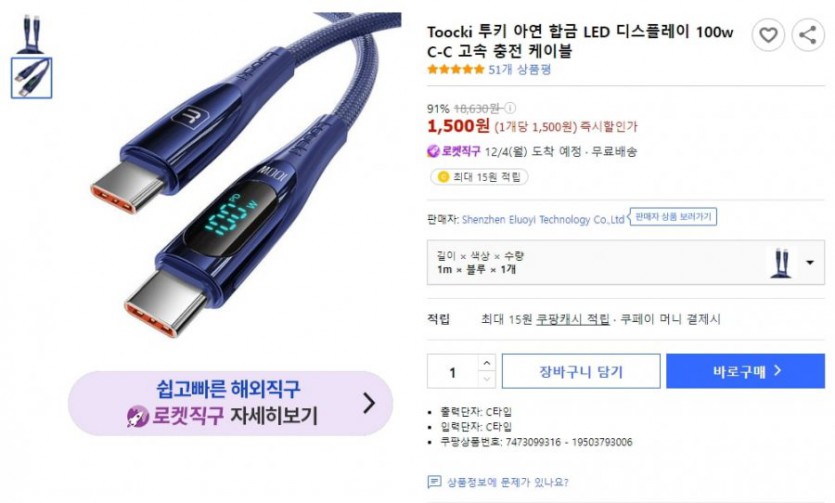Select the second product thumbnail

(31, 78)
